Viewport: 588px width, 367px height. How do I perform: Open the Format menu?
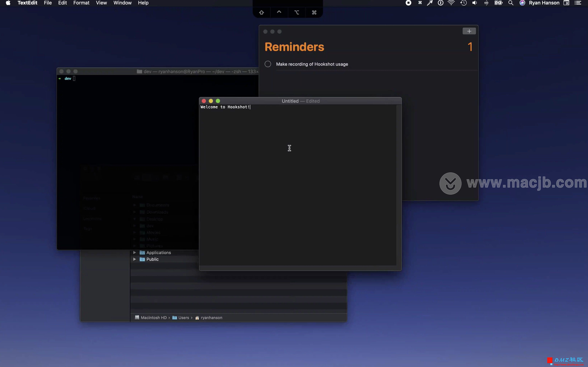coord(81,3)
